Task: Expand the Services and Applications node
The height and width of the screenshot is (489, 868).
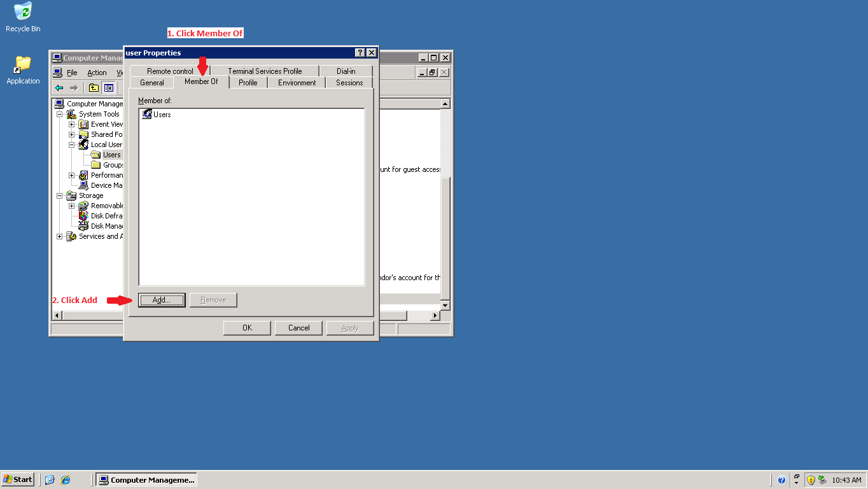Action: 59,236
